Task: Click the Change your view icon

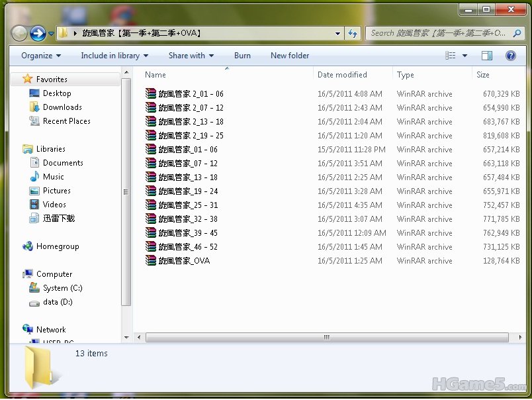Action: [449, 56]
